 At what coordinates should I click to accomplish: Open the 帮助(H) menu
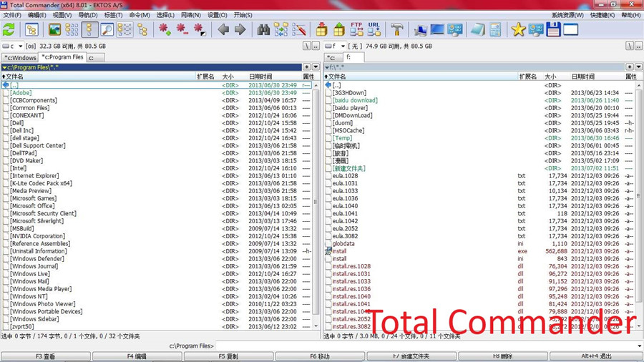631,15
